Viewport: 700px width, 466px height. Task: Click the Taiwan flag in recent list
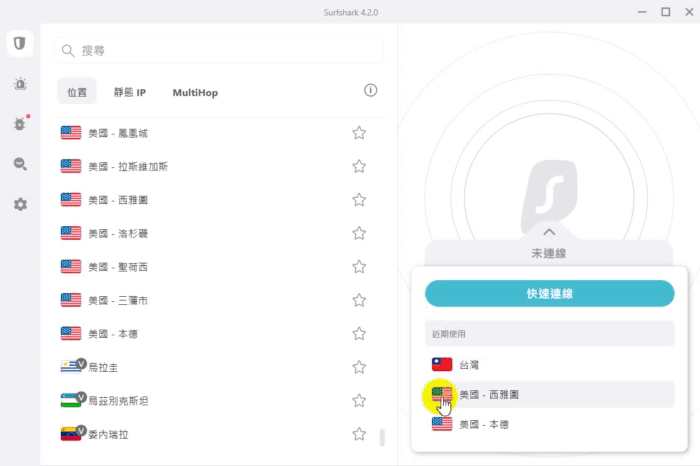coord(442,365)
